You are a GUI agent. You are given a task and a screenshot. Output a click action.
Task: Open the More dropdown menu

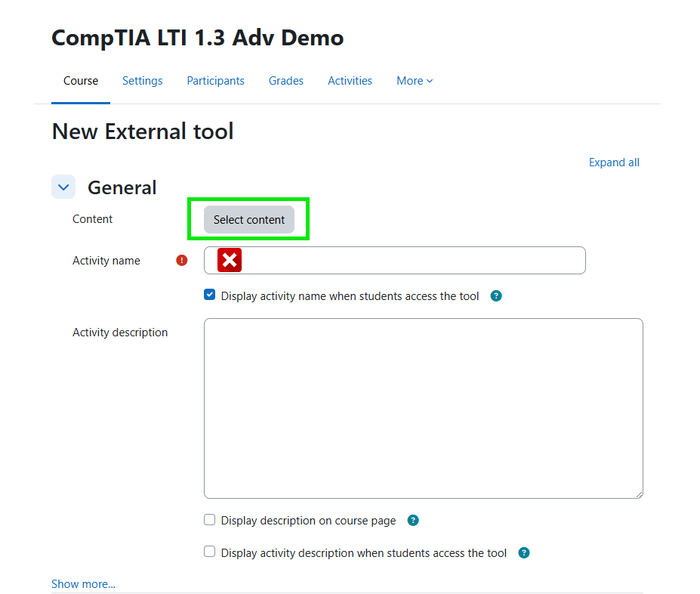coord(415,81)
